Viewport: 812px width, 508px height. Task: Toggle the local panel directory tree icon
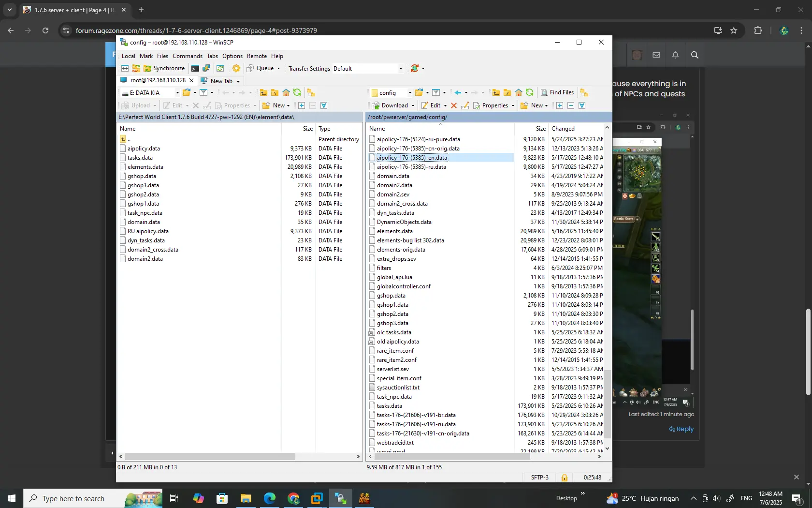[311, 92]
